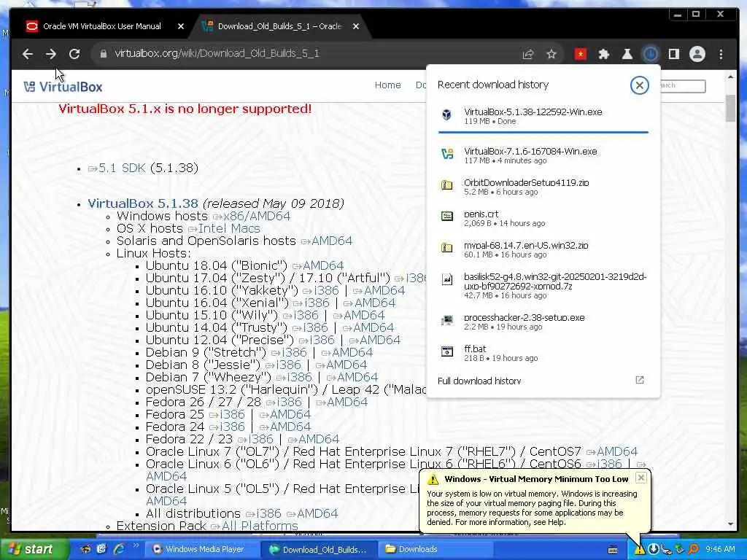Go back to the previous page
747x560 pixels.
(28, 54)
